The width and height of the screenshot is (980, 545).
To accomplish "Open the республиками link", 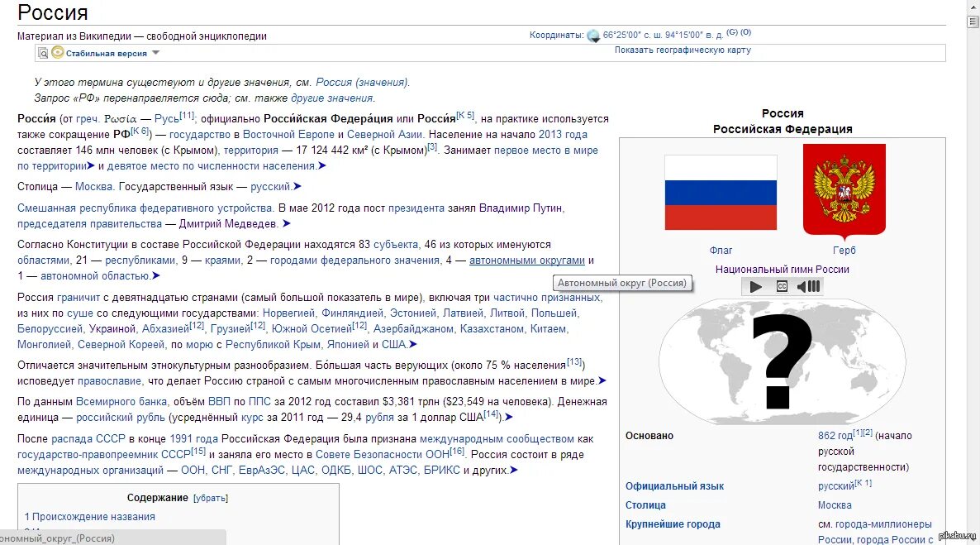I will [140, 260].
